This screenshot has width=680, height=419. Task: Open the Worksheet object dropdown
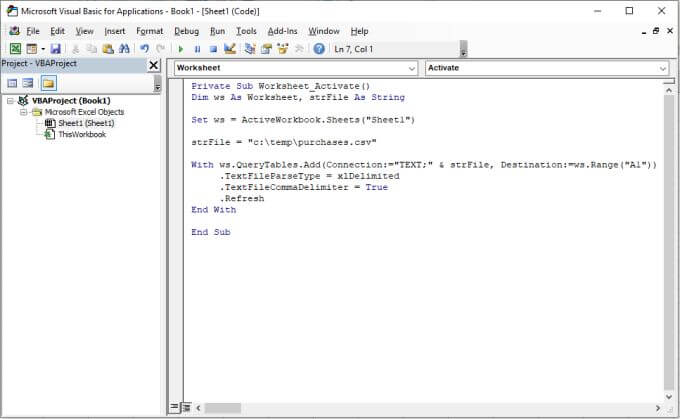click(411, 68)
